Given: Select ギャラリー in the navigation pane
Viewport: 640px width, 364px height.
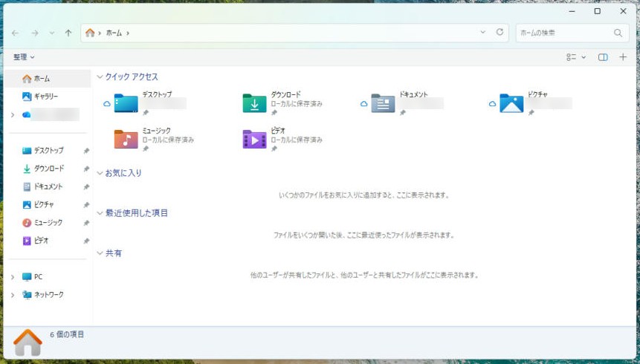Looking at the screenshot, I should [x=48, y=97].
